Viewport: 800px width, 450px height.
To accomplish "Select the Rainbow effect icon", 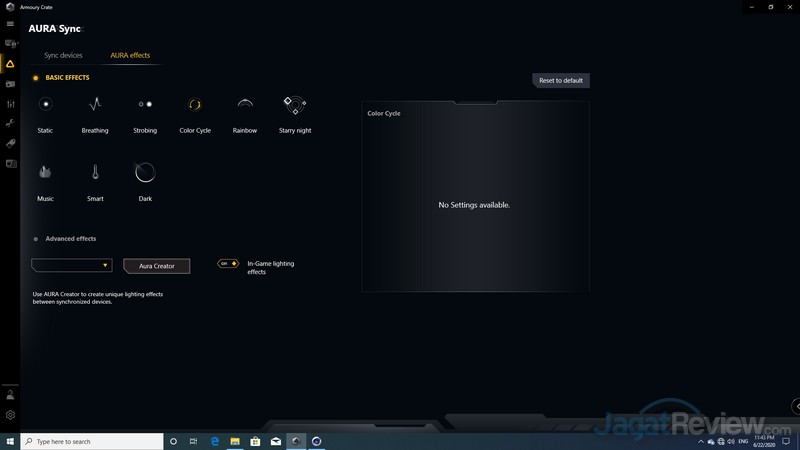I will (x=245, y=104).
